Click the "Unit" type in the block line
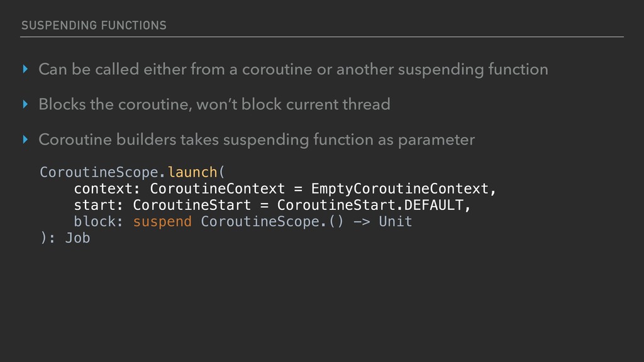The width and height of the screenshot is (644, 362). coord(395,221)
